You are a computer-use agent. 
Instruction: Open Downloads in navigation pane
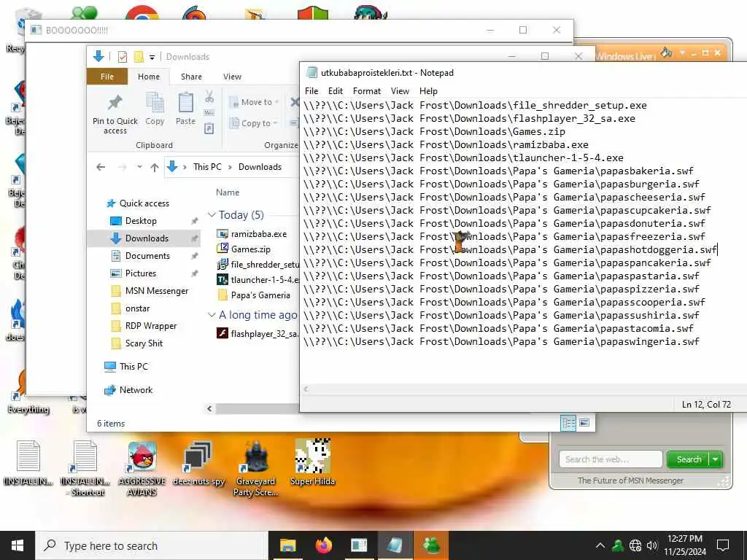point(147,238)
